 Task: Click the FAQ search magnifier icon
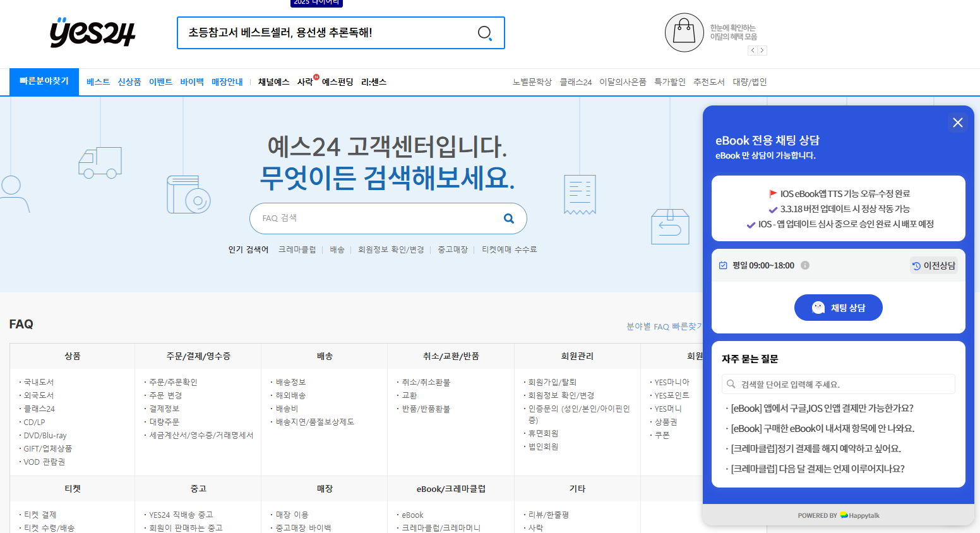508,219
